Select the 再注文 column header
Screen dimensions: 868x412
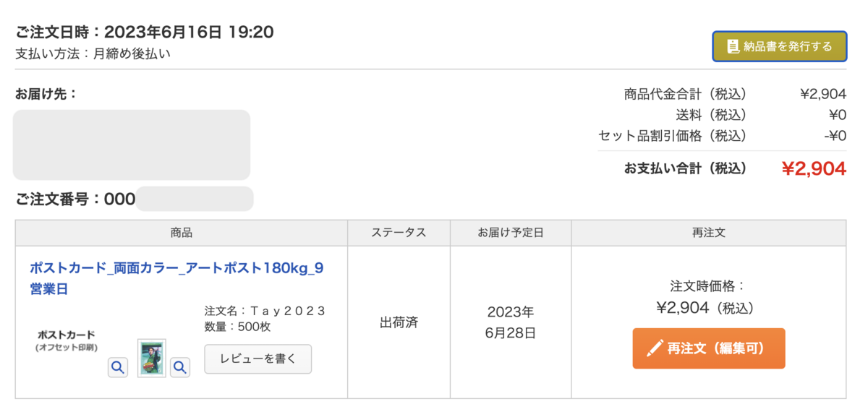click(709, 233)
